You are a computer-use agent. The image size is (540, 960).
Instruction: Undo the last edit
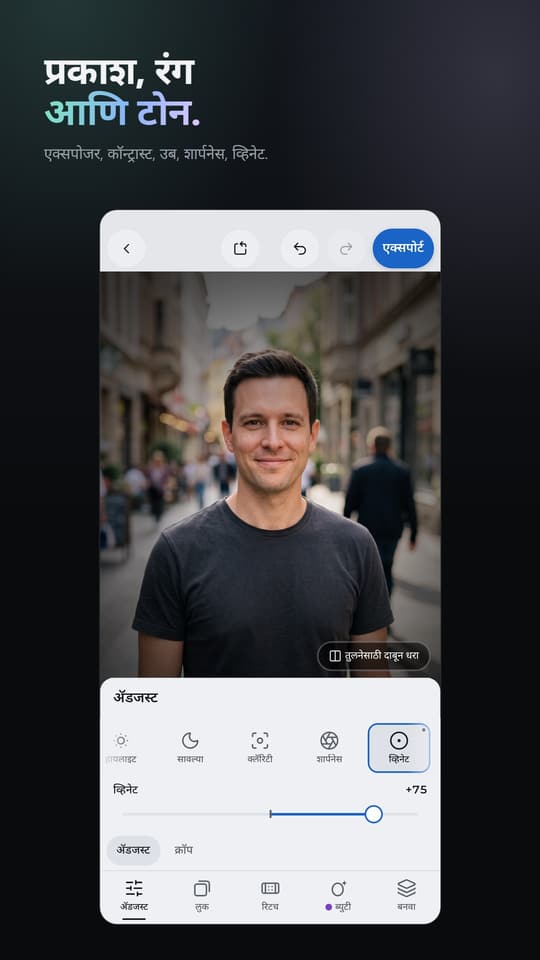(x=299, y=249)
